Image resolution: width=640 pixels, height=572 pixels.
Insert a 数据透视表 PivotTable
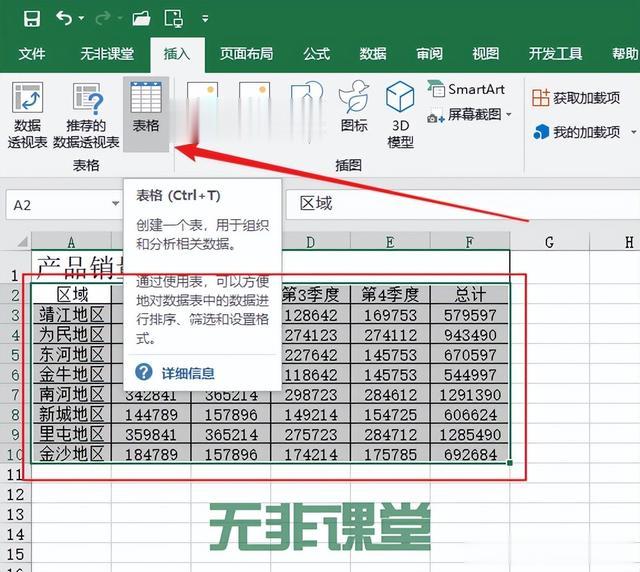[x=27, y=115]
